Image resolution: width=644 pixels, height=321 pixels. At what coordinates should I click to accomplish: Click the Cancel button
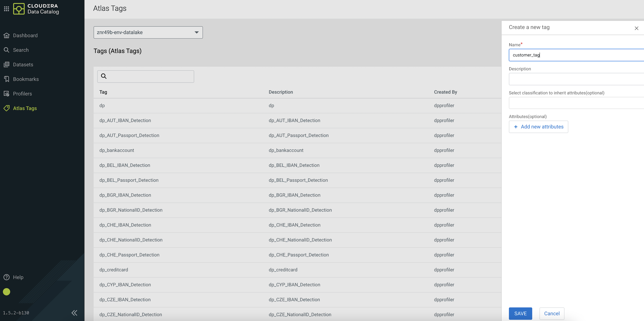pyautogui.click(x=551, y=314)
